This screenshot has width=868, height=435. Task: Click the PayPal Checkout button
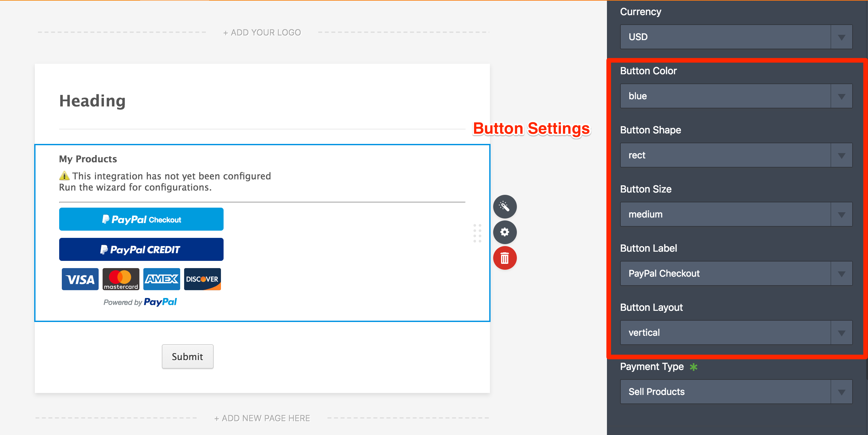click(x=141, y=219)
